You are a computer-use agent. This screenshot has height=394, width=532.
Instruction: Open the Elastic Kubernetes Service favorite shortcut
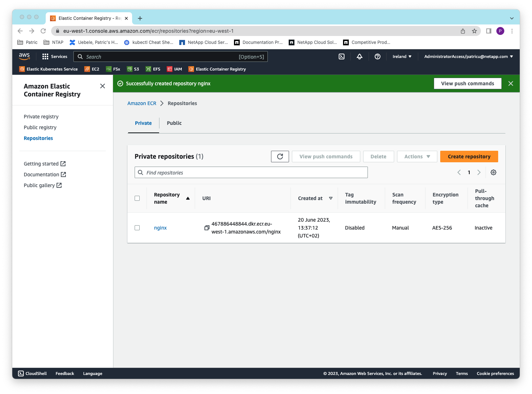pyautogui.click(x=48, y=69)
